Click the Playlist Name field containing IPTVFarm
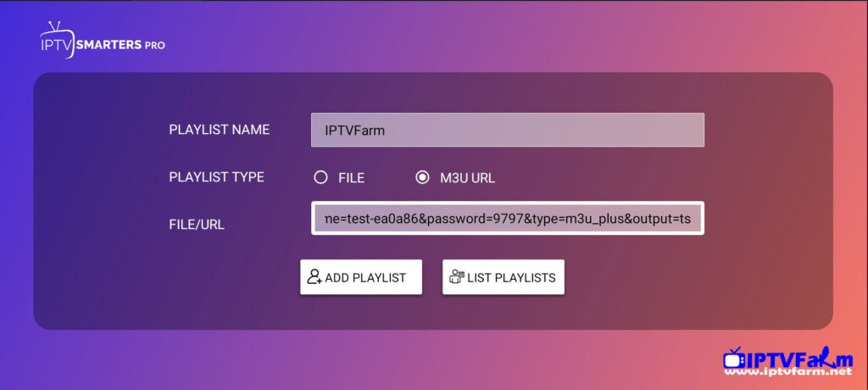The image size is (868, 390). (508, 131)
